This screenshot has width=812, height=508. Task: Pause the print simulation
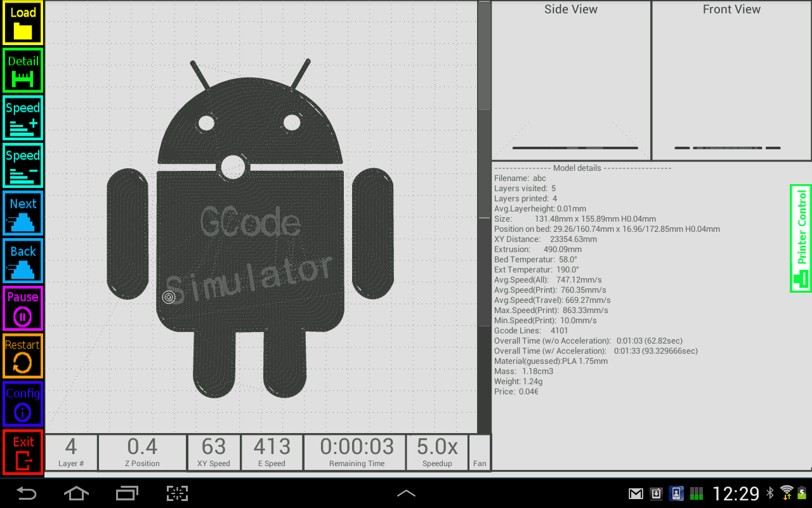(23, 309)
